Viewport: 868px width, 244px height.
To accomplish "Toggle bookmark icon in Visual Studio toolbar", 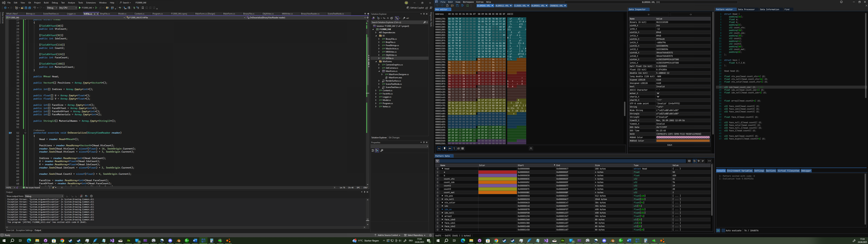I will click(143, 8).
